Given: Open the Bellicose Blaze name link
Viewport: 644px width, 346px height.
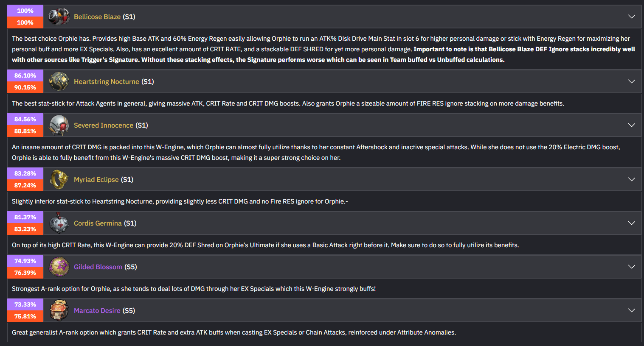Looking at the screenshot, I should [97, 17].
